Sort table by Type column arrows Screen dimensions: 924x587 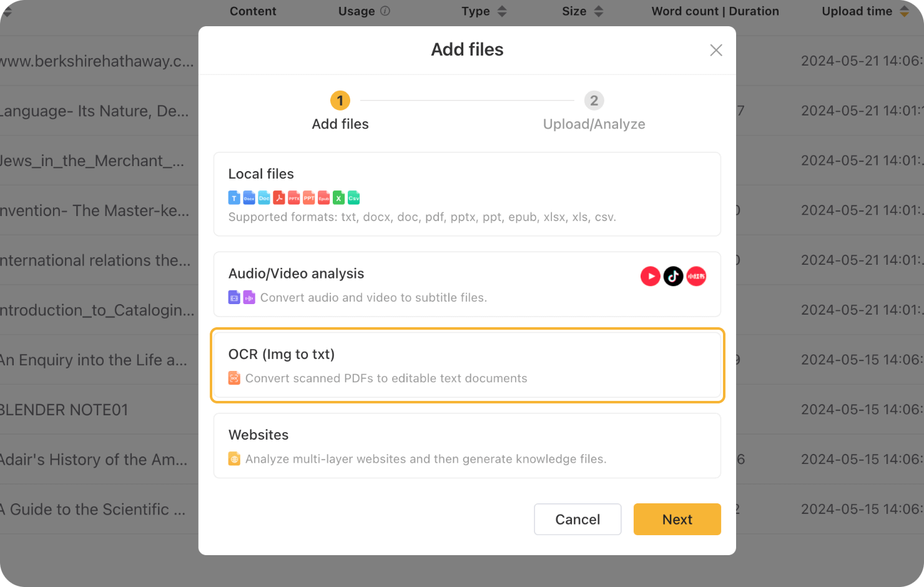(502, 11)
